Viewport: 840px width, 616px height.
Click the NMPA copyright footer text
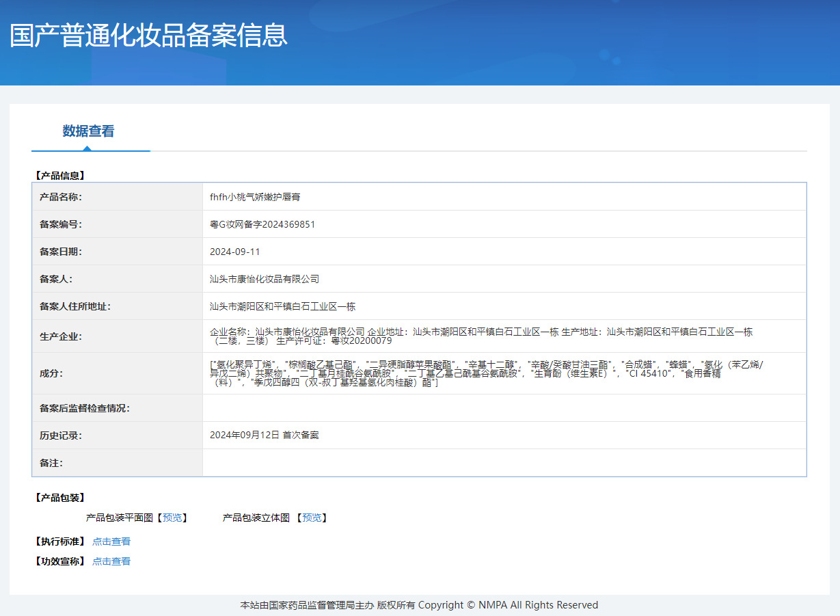tap(419, 605)
